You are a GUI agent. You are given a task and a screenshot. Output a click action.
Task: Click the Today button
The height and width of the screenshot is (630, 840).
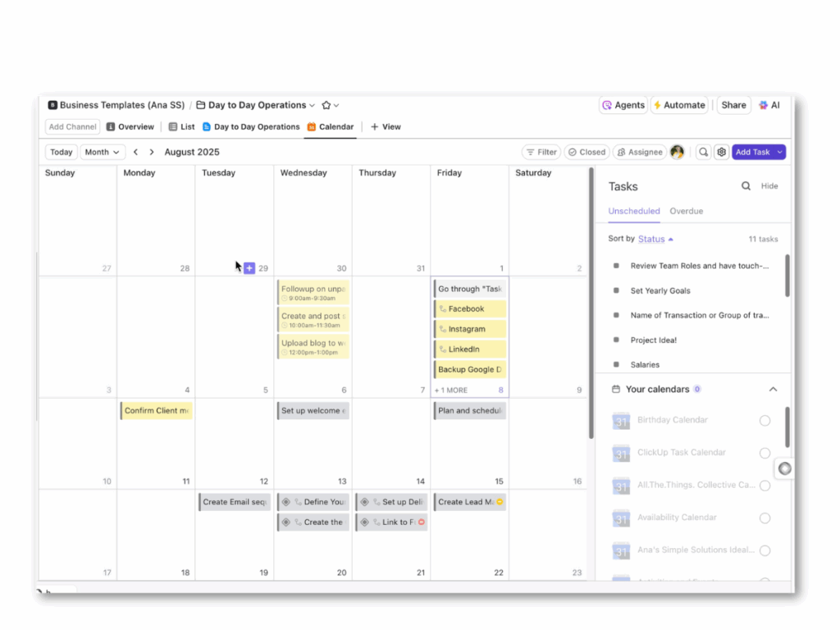pyautogui.click(x=61, y=152)
